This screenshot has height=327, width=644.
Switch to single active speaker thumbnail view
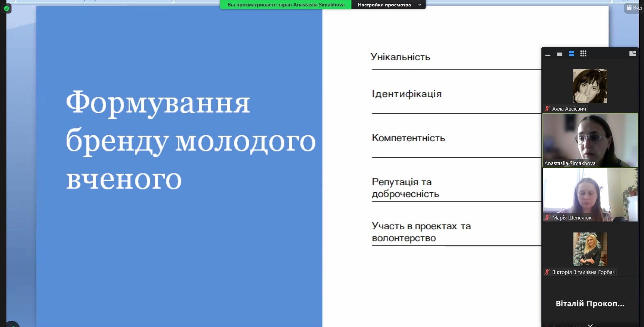click(560, 54)
